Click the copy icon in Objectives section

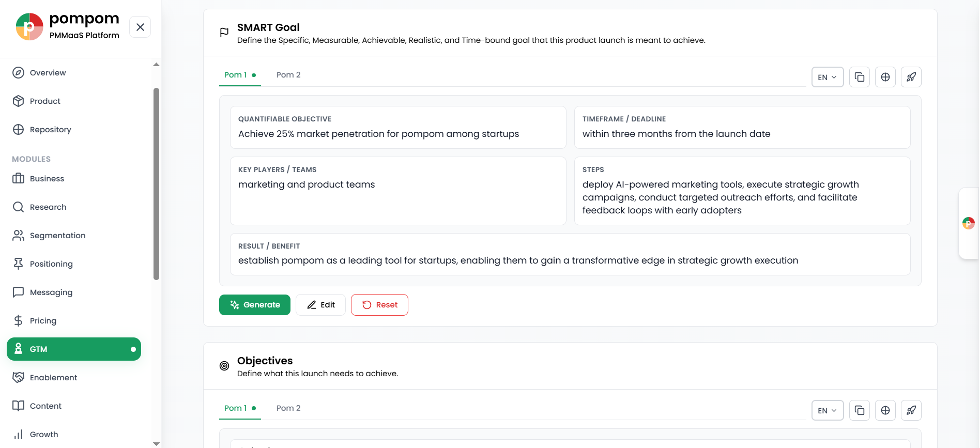tap(860, 410)
